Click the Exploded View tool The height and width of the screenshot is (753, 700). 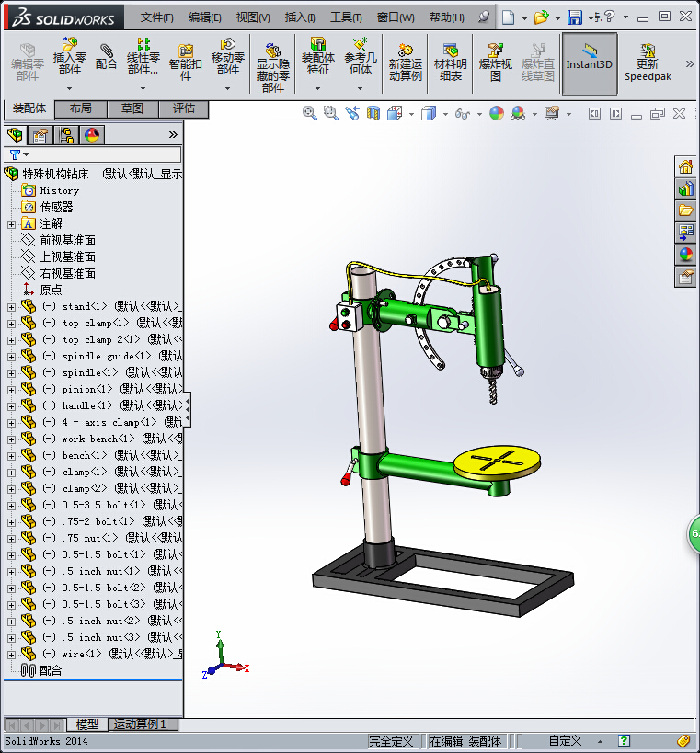[495, 63]
